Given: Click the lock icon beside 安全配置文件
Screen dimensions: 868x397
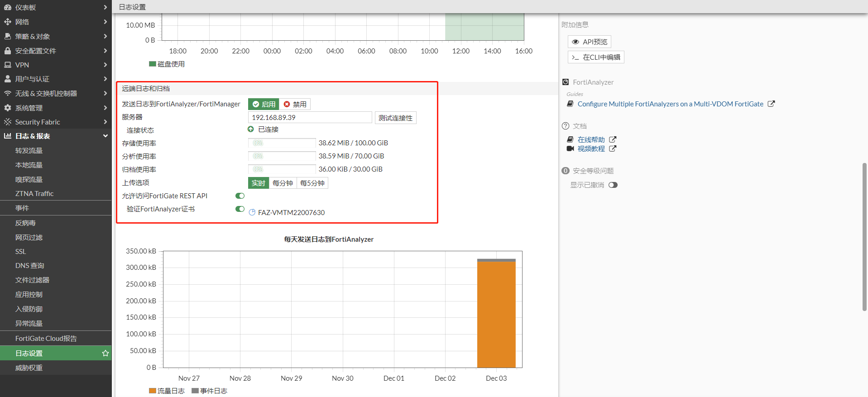Looking at the screenshot, I should [8, 51].
